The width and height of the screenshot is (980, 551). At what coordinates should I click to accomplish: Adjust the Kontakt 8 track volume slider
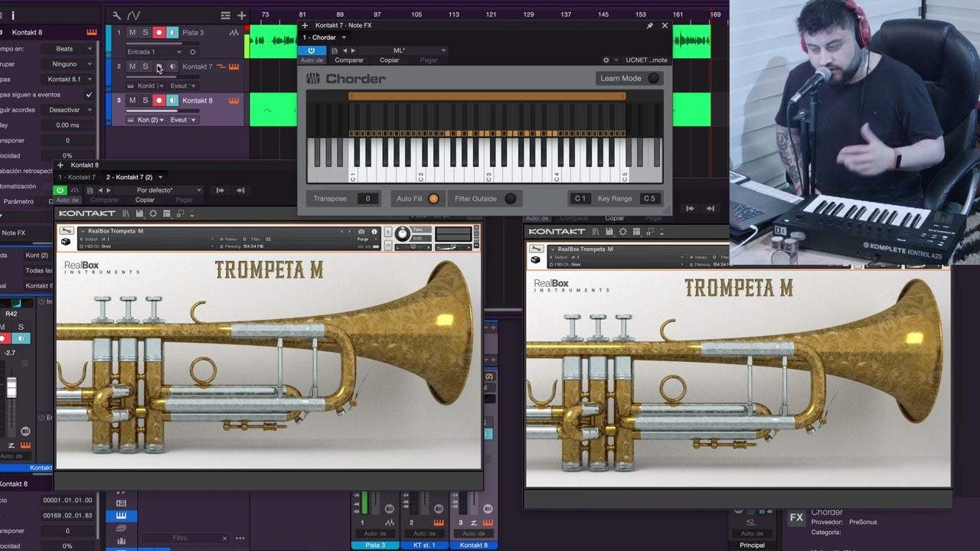coord(162,111)
